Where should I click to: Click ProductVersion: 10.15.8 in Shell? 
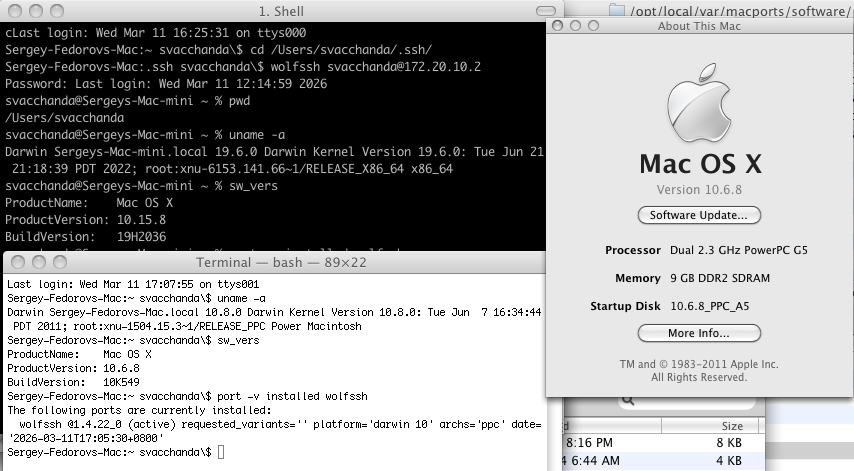coord(86,219)
